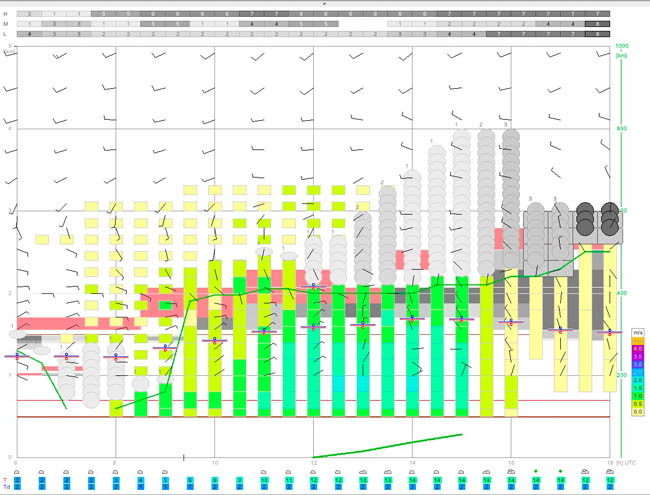Click the green 800 mark on right axis
The image size is (650, 495).
point(621,129)
